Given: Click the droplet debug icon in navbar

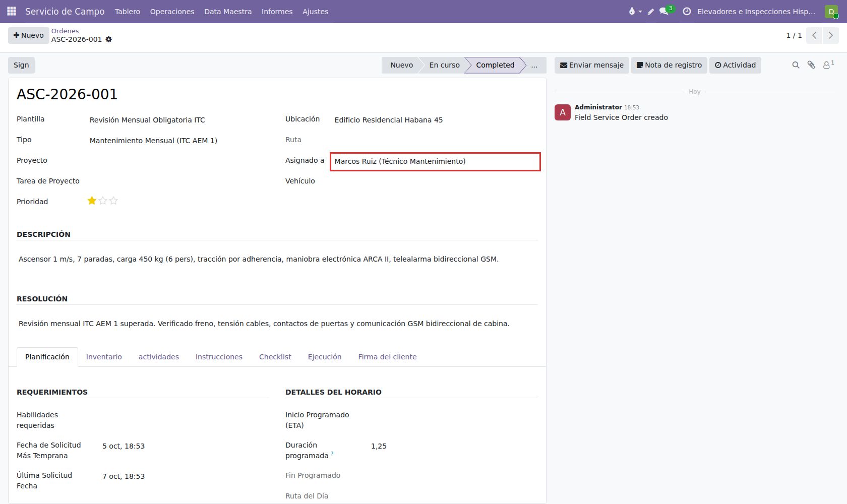Looking at the screenshot, I should point(635,11).
